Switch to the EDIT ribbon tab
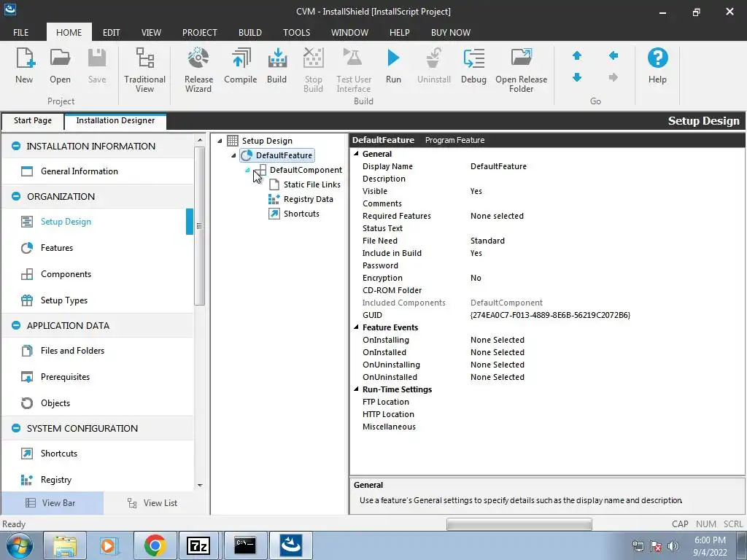This screenshot has width=747, height=560. pos(111,32)
